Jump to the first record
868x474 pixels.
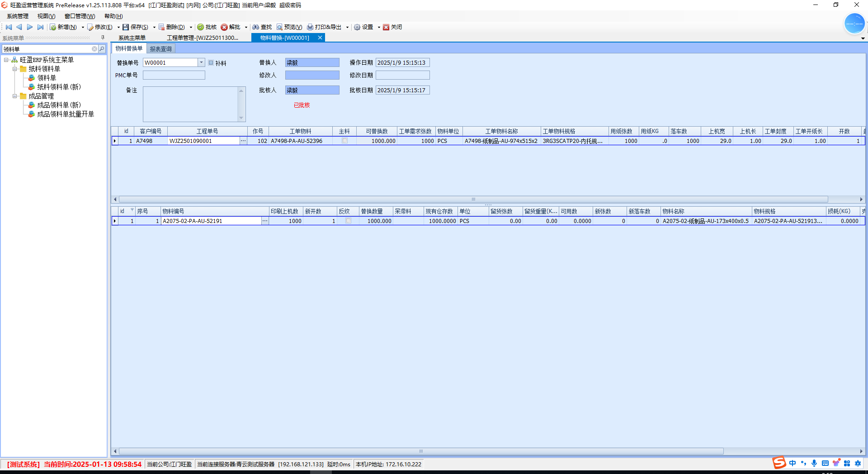click(x=9, y=27)
